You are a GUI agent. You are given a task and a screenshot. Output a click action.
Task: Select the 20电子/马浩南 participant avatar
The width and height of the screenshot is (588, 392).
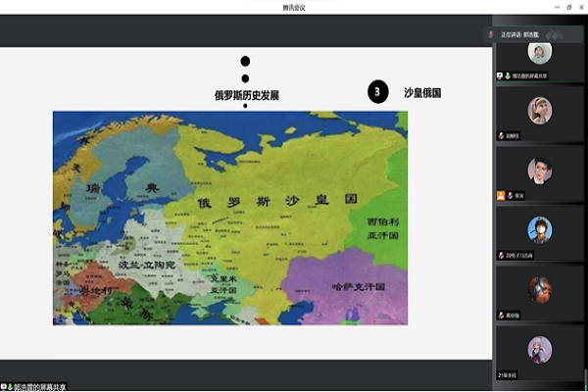[x=540, y=229]
